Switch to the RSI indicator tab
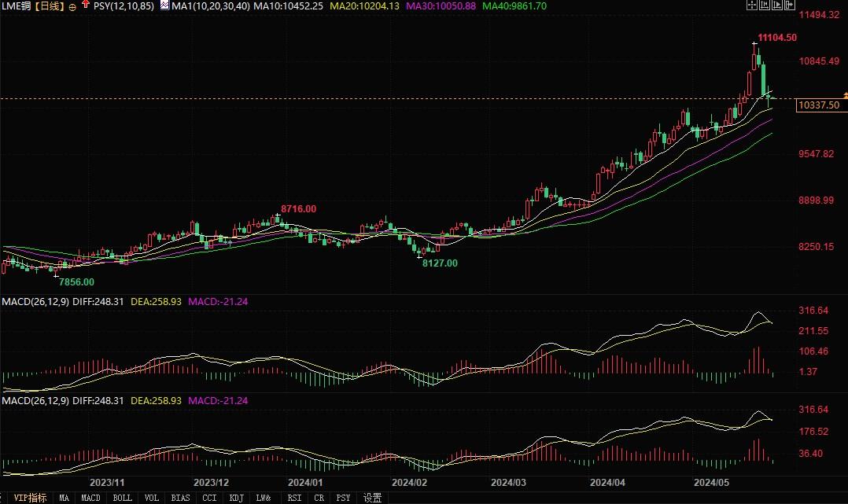Screen dimensions: 848x504 pos(294,498)
